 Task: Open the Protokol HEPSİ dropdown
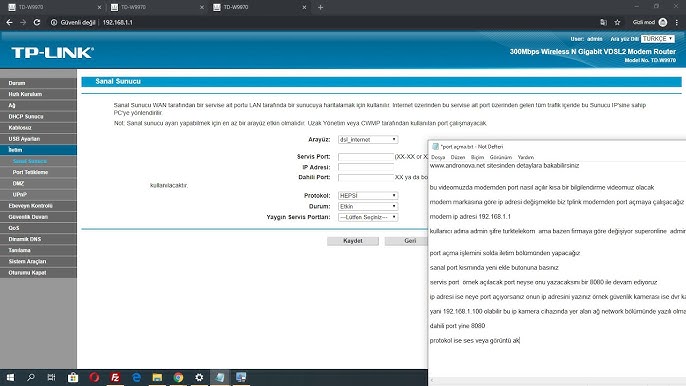[368, 196]
